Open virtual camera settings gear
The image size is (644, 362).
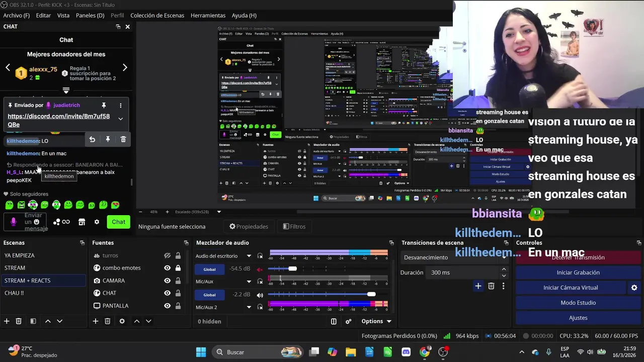[x=634, y=288]
